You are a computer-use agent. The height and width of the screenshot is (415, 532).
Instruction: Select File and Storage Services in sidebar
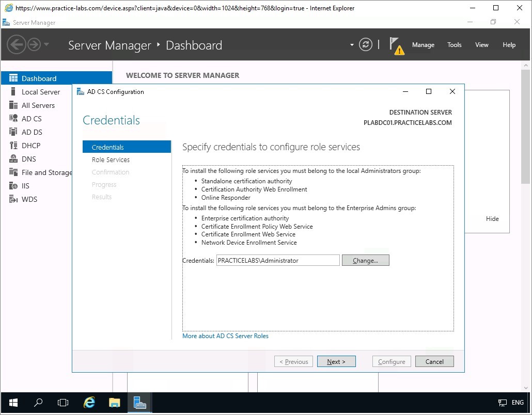[x=47, y=172]
